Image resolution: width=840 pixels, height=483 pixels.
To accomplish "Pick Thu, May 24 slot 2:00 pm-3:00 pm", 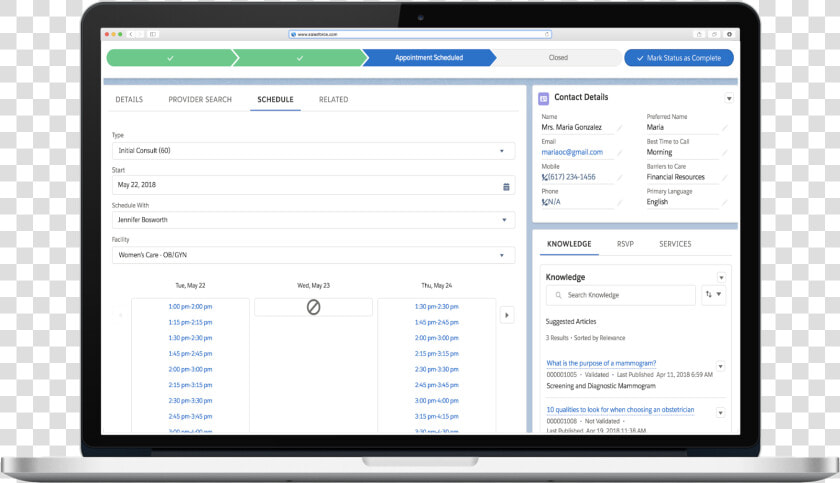I will pyautogui.click(x=437, y=338).
